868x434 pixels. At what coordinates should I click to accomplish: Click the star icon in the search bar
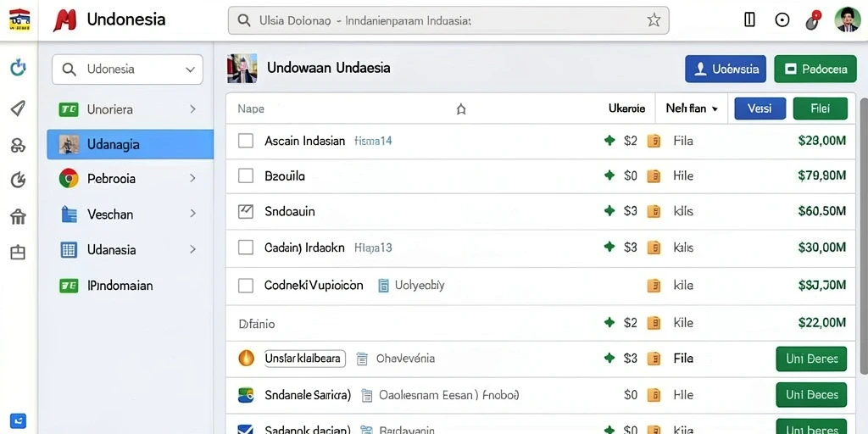[x=654, y=20]
